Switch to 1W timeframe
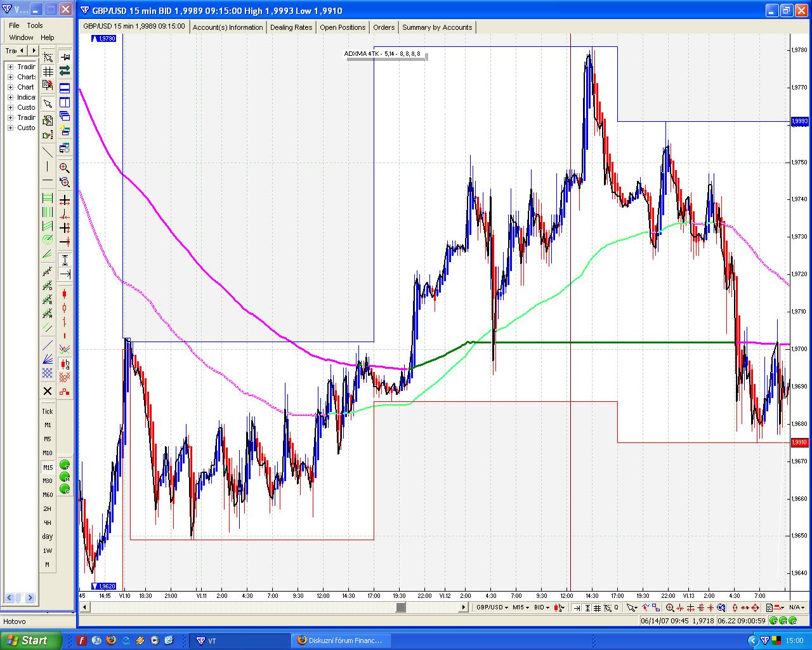The height and width of the screenshot is (650, 812). click(x=48, y=551)
